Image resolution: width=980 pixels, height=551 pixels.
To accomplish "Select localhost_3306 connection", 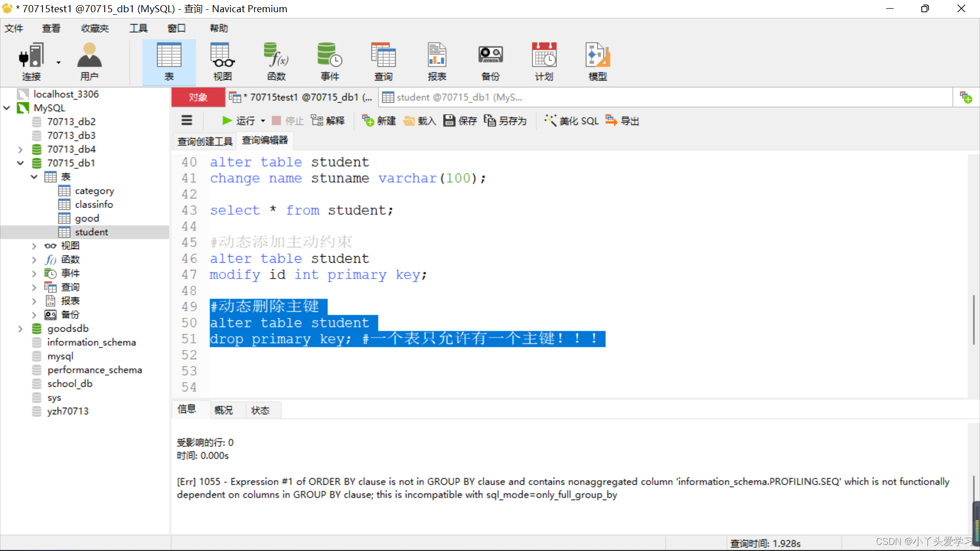I will (66, 94).
